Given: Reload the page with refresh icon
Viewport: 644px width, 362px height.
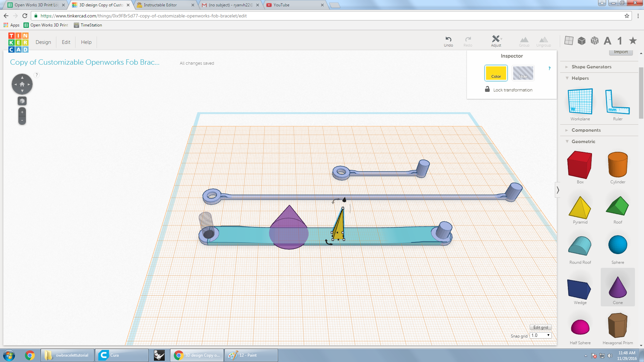Looking at the screenshot, I should click(24, 16).
